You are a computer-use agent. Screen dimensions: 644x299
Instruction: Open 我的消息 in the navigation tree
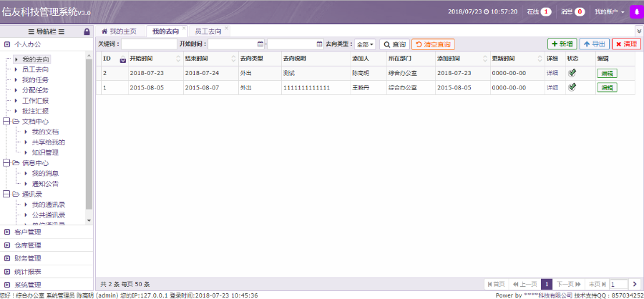click(45, 173)
